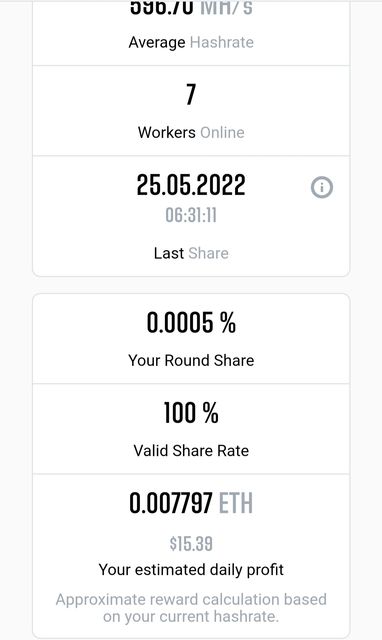Tap the 0.0005 % round share value
The image size is (382, 640).
pyautogui.click(x=191, y=322)
